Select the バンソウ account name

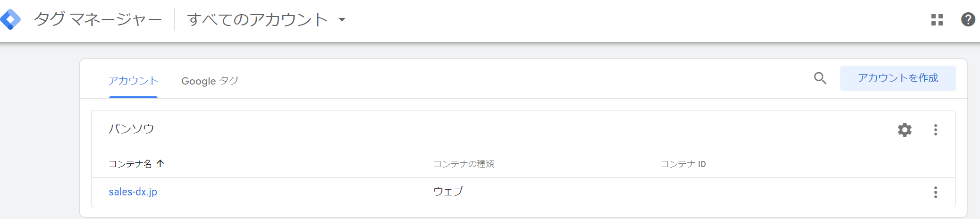(x=131, y=129)
